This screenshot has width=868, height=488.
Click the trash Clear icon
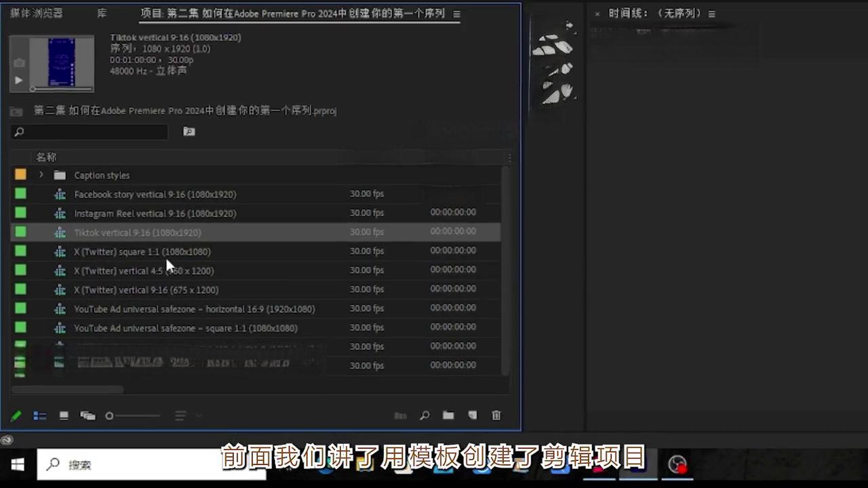[x=496, y=415]
